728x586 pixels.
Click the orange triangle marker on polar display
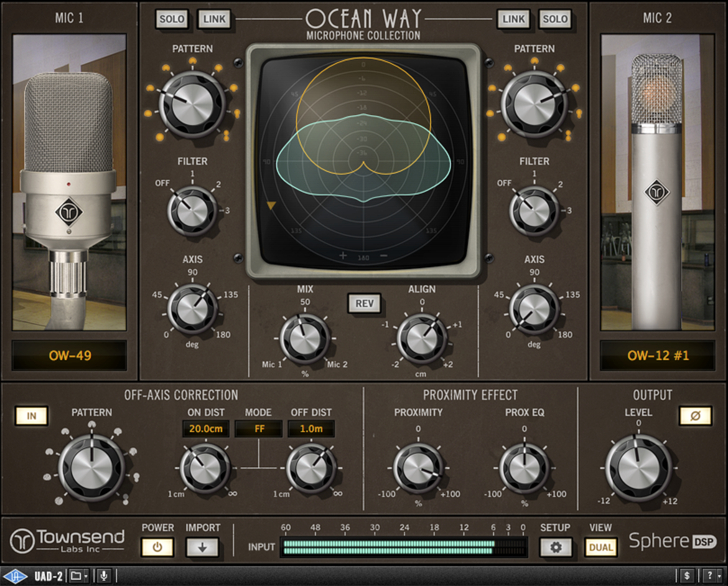pos(271,206)
